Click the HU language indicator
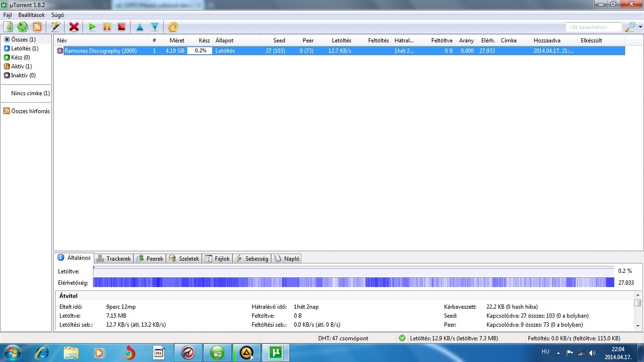This screenshot has height=362, width=644. [545, 352]
